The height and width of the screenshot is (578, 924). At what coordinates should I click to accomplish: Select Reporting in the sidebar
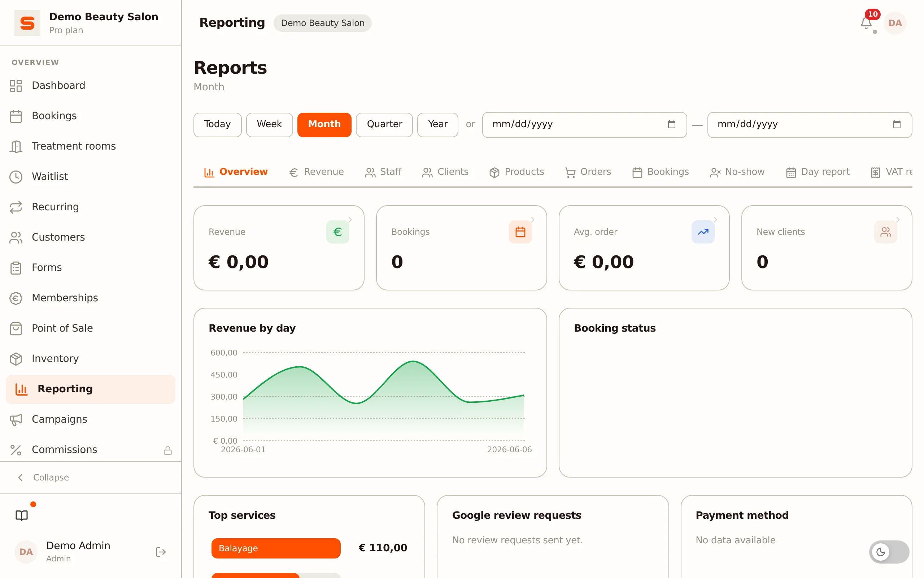91,389
